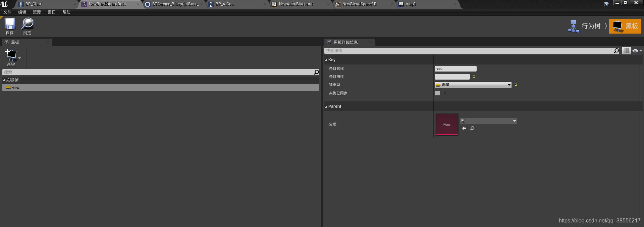Browse to parent asset magnifier icon
Screen dimensions: 644x227
tap(472, 128)
